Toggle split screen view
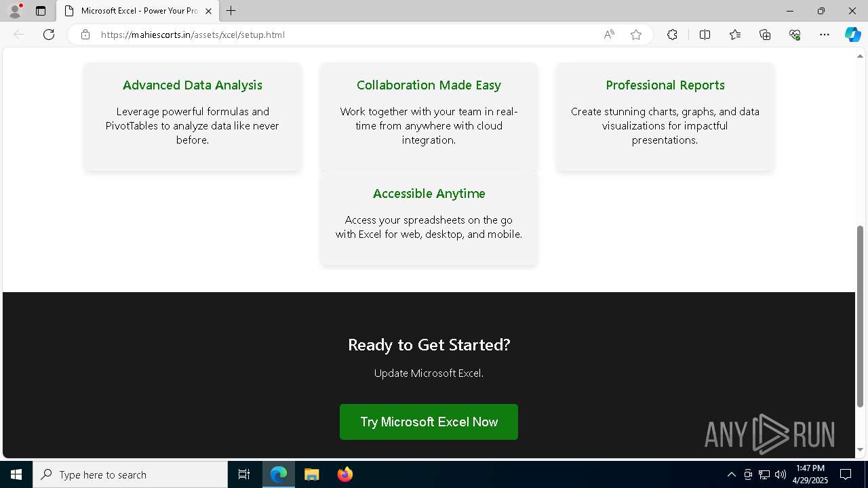The height and width of the screenshot is (488, 868). click(x=705, y=35)
